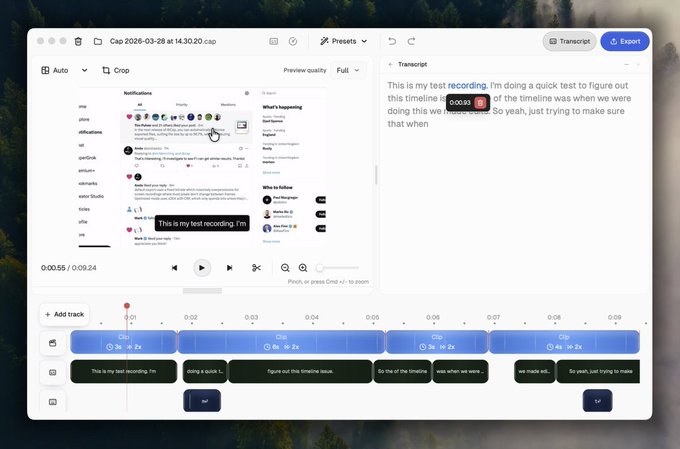Toggle the Transcript panel button
Image resolution: width=680 pixels, height=449 pixels.
pos(569,41)
